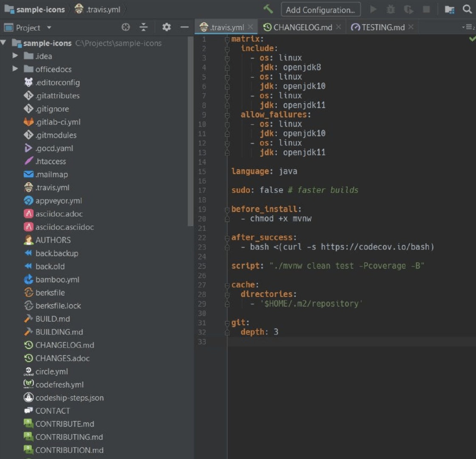Expand the officedocs folder
Viewport: 476px width, 459px height.
[15, 69]
